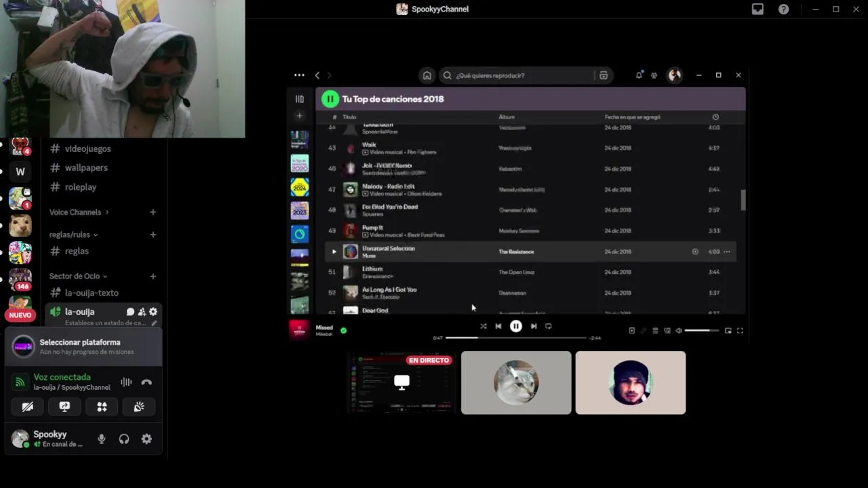868x488 pixels.
Task: Edit la-ouija channel settings gear
Action: (153, 312)
